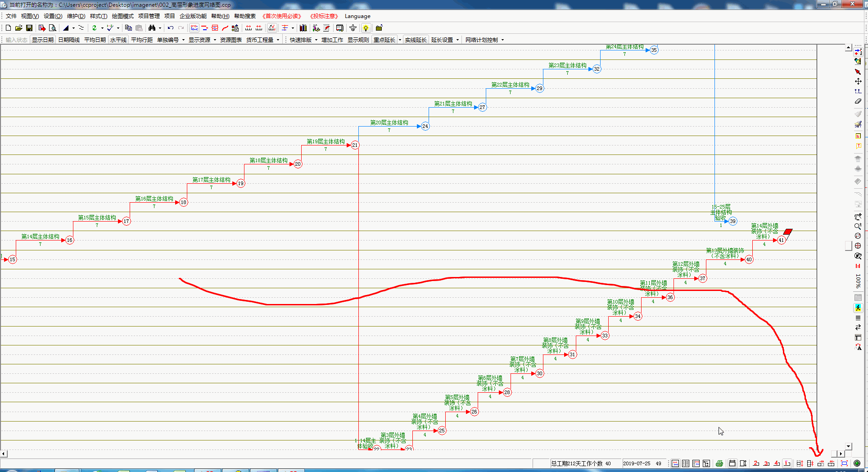Viewport: 868px width, 472px height.
Task: Open the bar chart columns icon
Action: (303, 28)
